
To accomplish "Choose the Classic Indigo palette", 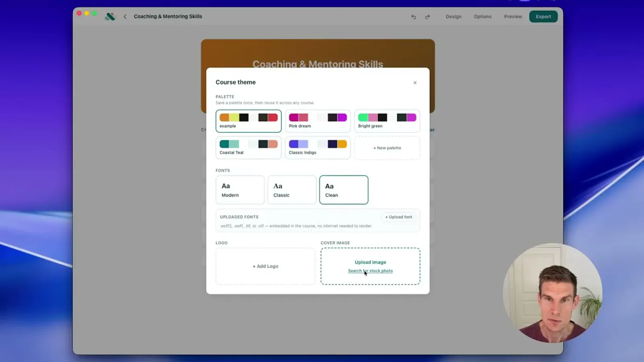I will 318,148.
